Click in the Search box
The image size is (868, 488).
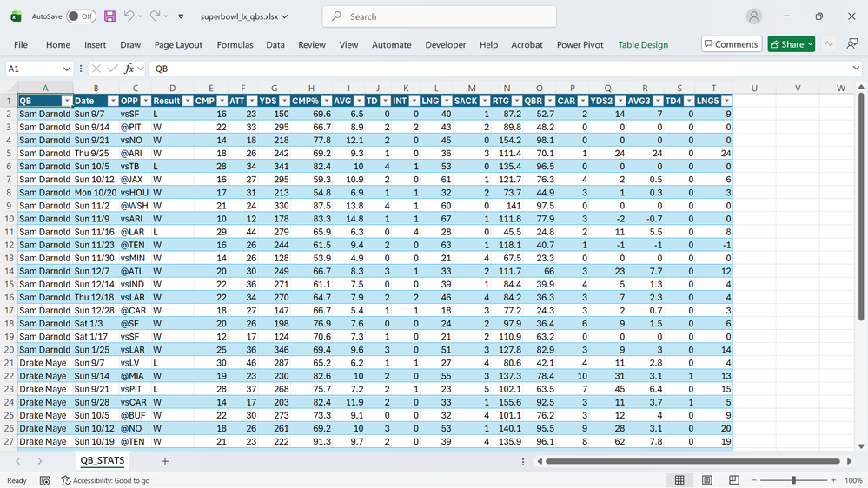coord(439,16)
